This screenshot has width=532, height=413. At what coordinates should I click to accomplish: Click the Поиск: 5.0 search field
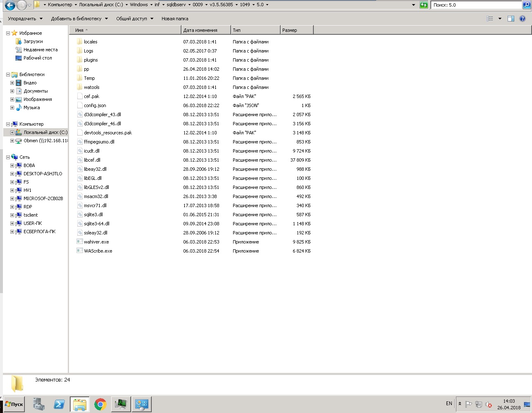point(476,5)
